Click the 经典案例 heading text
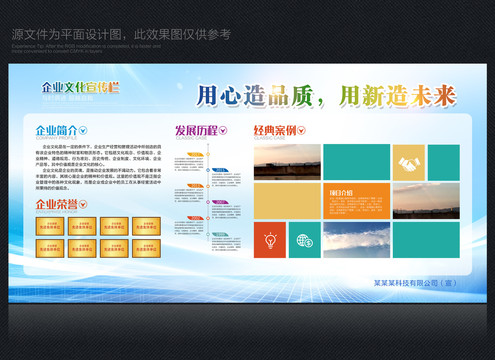The height and width of the screenshot is (360, 495). tap(275, 130)
